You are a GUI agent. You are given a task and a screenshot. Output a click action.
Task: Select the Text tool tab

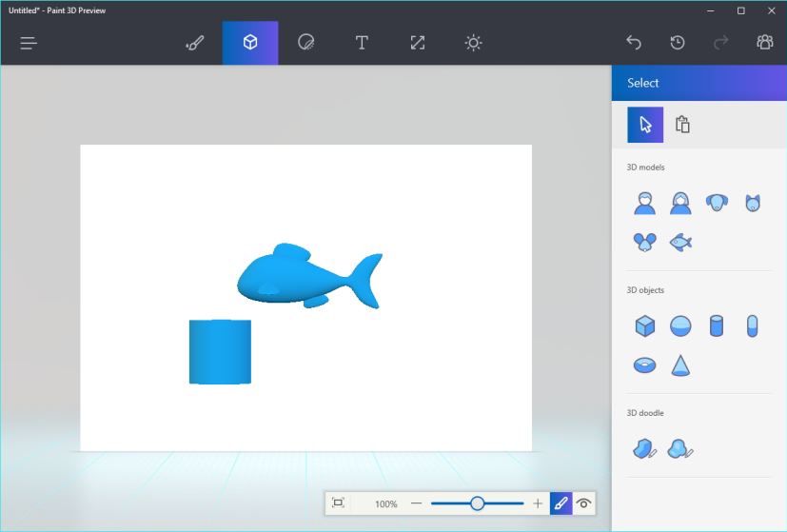(x=362, y=43)
